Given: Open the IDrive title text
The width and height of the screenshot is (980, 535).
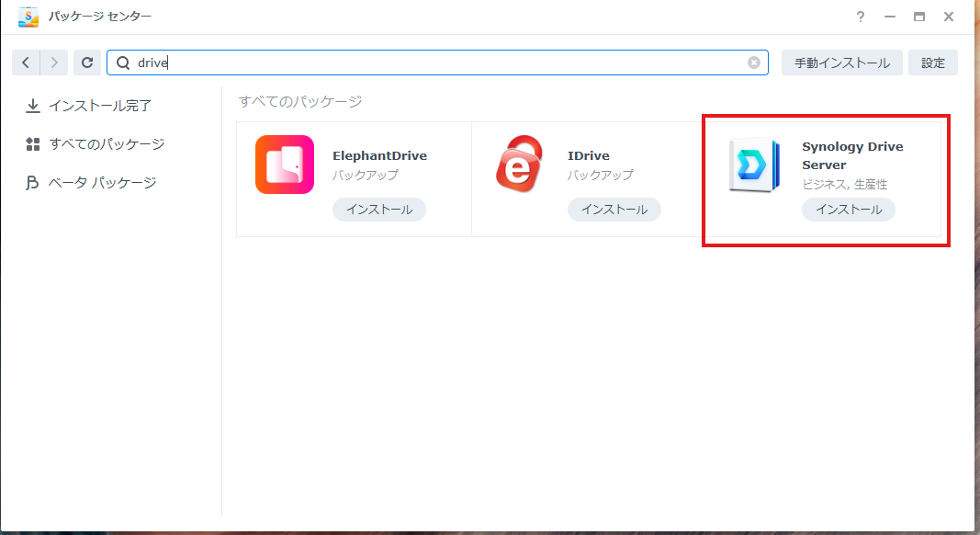Looking at the screenshot, I should point(588,155).
